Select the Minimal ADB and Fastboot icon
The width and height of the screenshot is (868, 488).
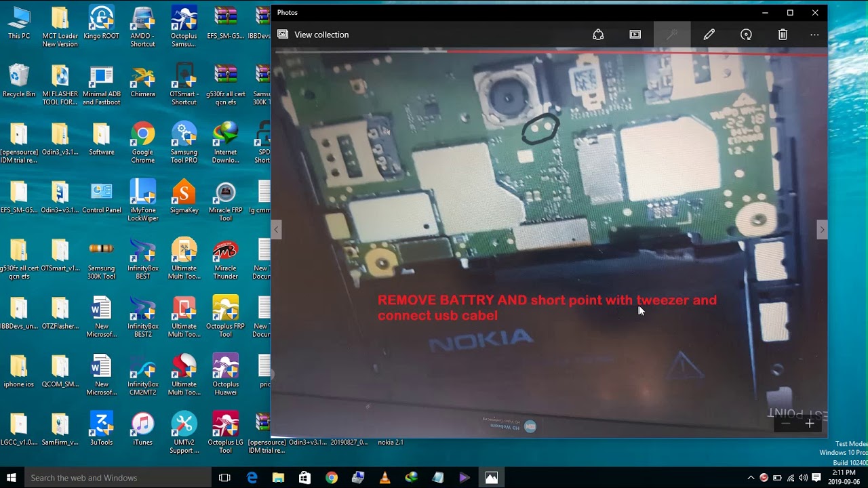[101, 85]
